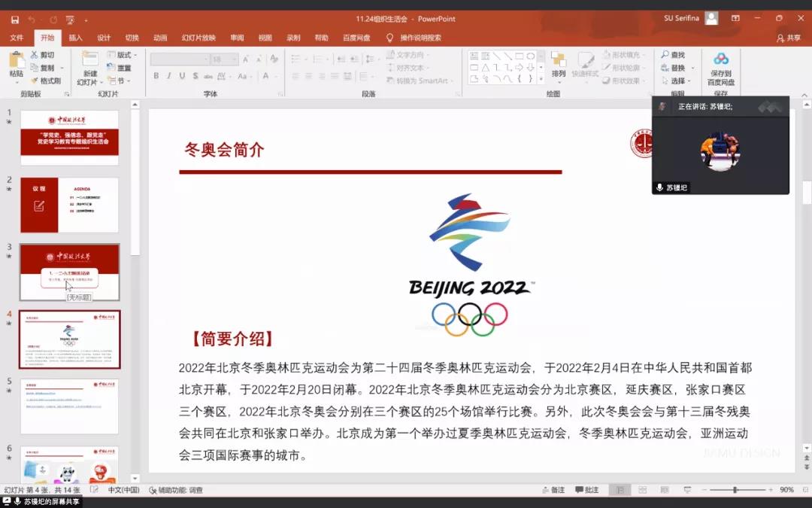The image size is (812, 508).
Task: Toggle text shadow S button
Action: (195, 76)
